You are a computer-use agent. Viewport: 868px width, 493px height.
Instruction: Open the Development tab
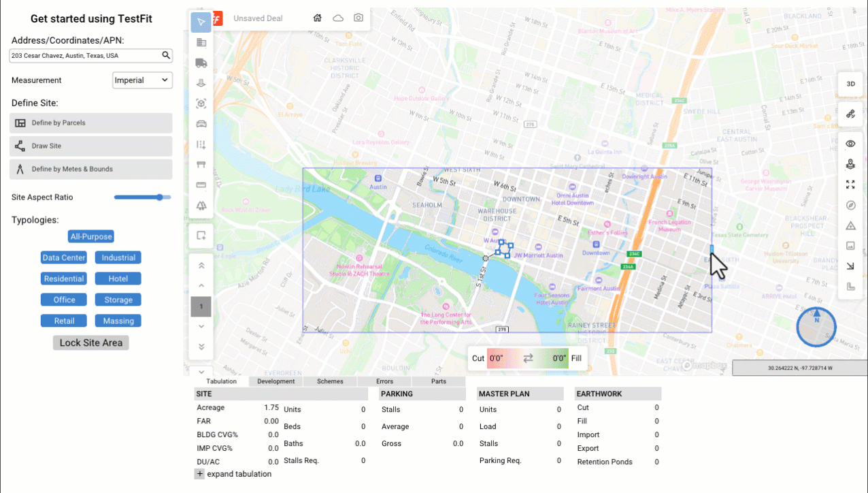(x=276, y=381)
